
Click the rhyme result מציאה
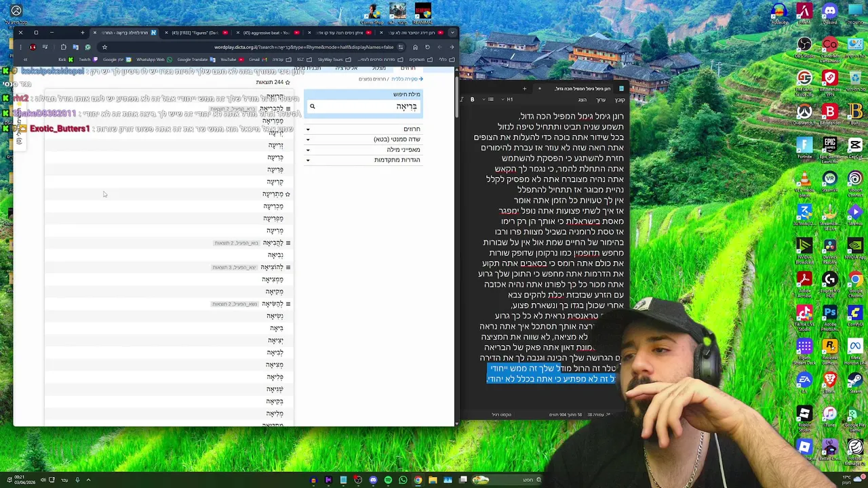(275, 365)
